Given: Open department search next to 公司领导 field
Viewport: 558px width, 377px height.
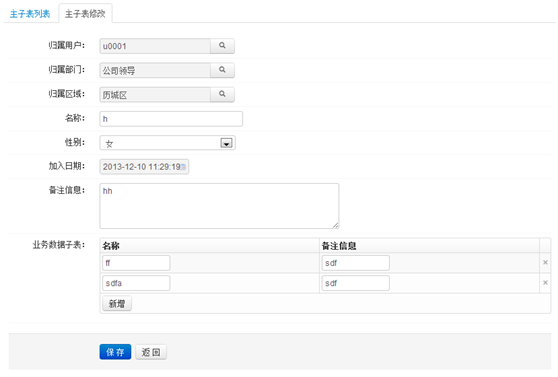Looking at the screenshot, I should [222, 70].
